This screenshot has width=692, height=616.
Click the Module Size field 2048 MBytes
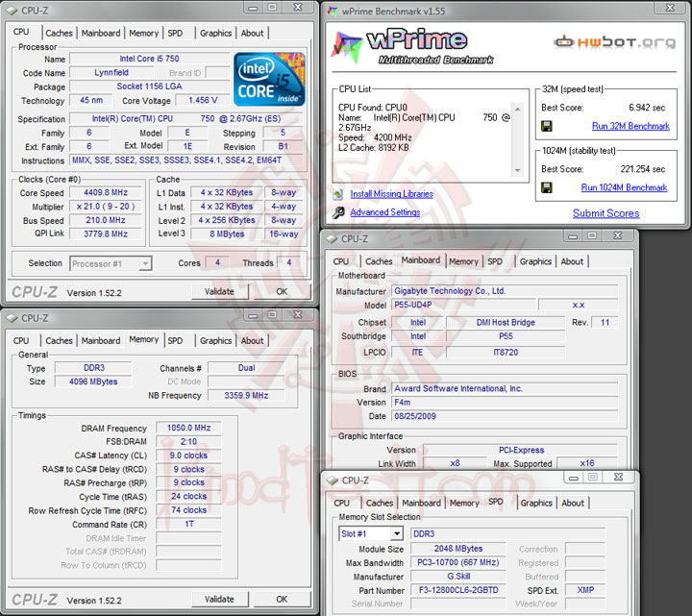tap(458, 549)
